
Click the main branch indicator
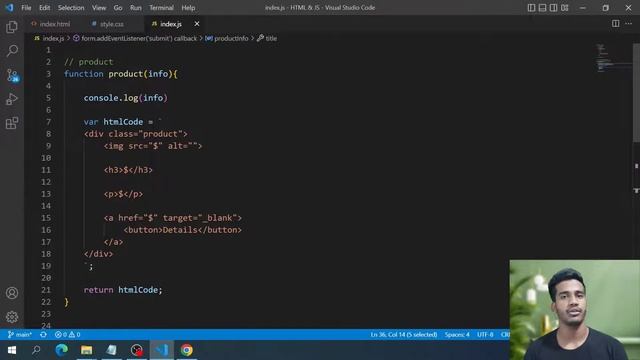coord(20,334)
